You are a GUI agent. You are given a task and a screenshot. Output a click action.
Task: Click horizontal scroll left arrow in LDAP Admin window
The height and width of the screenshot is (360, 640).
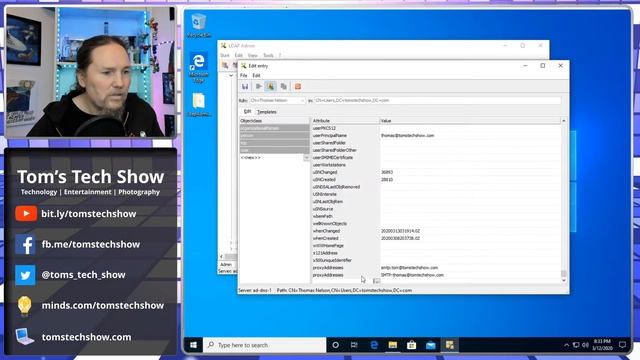[222, 257]
